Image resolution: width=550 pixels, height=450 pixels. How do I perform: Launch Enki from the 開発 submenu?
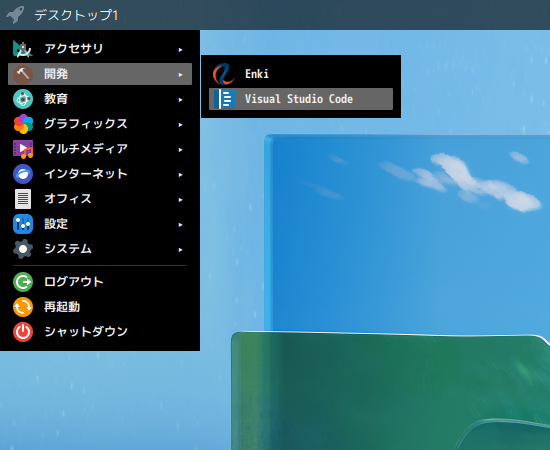click(x=301, y=74)
